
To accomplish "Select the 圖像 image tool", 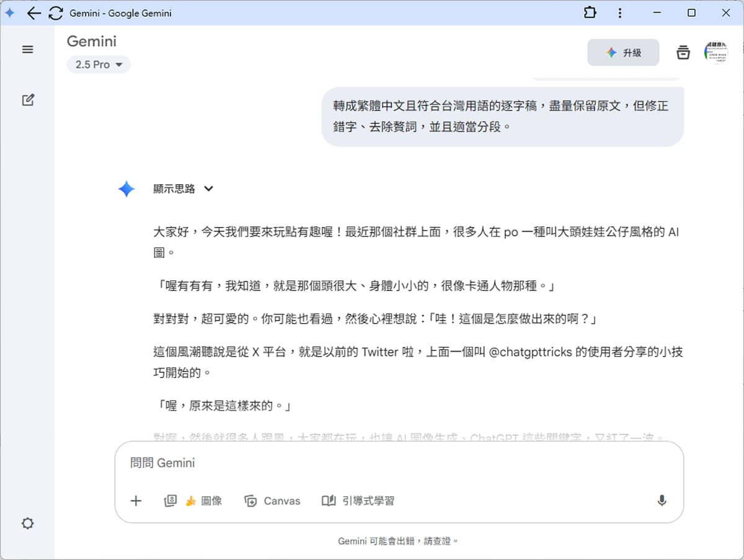I will [193, 500].
